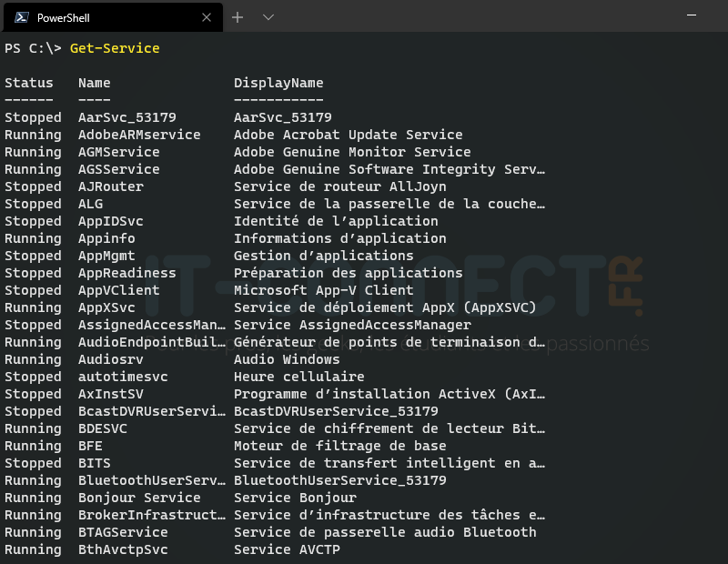Open a new tab with the plus button
The height and width of the screenshot is (564, 728).
[238, 17]
